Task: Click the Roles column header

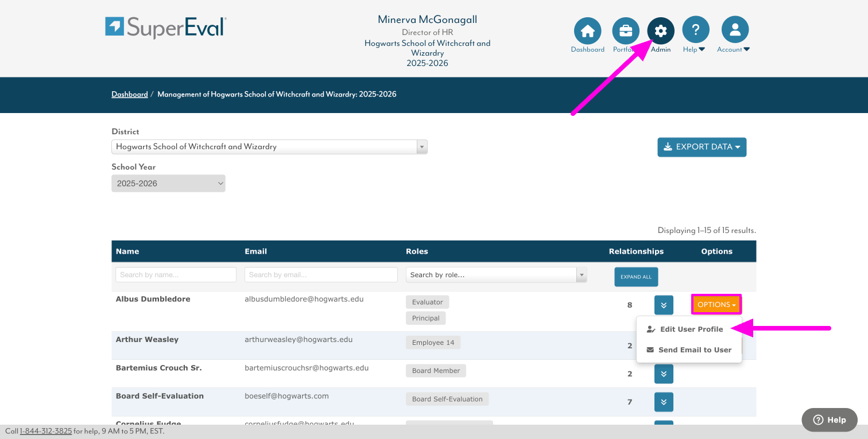Action: (417, 251)
